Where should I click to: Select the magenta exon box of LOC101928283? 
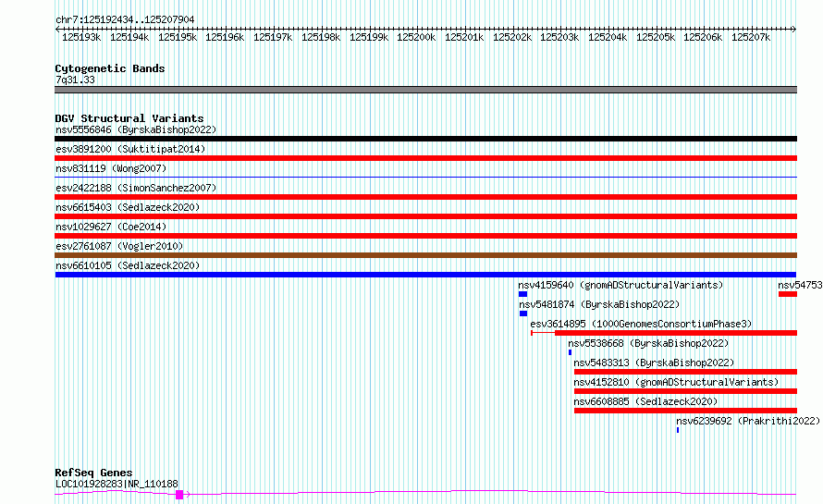pyautogui.click(x=179, y=495)
